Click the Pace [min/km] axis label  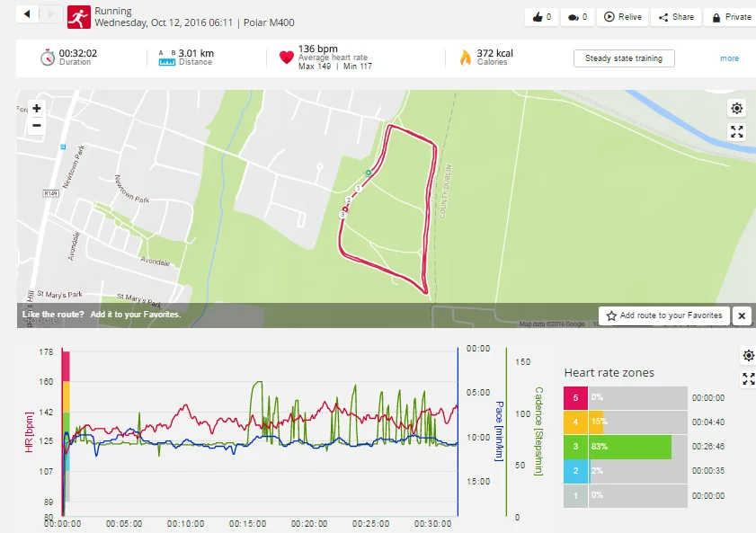[500, 431]
